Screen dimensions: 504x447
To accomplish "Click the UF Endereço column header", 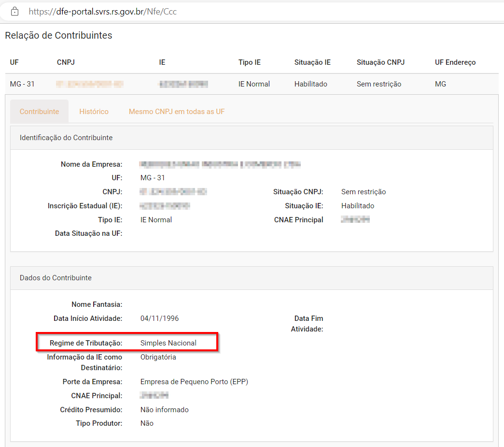I will (x=455, y=62).
